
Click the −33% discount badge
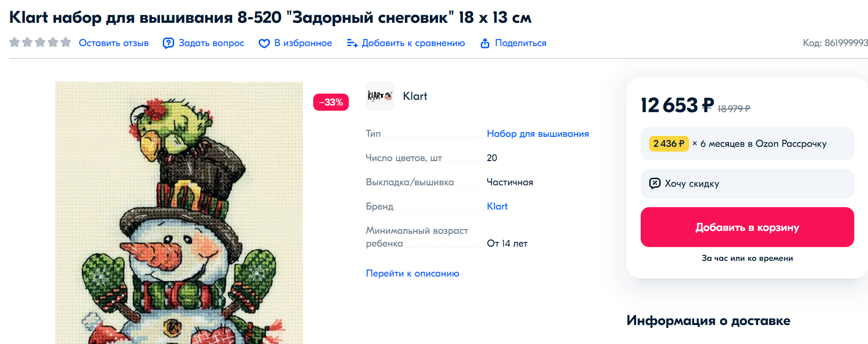331,102
